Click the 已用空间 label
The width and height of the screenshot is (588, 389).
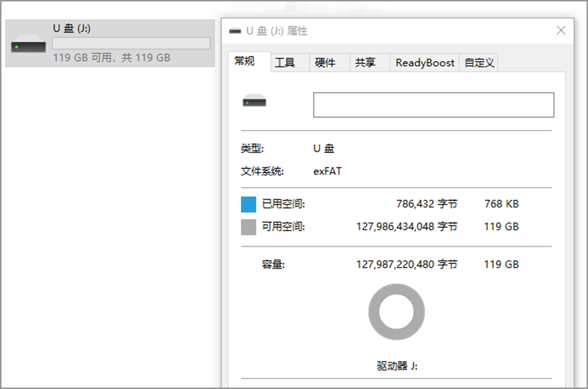(x=283, y=204)
